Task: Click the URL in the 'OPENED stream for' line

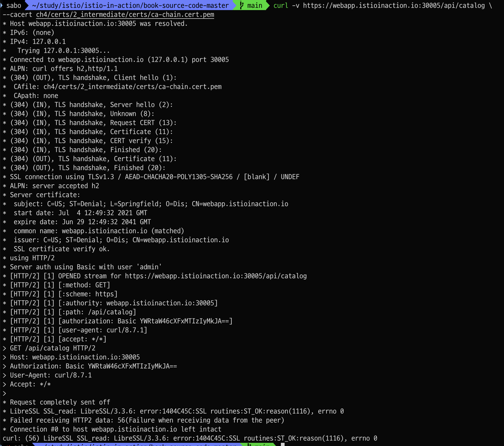Action: (x=216, y=276)
